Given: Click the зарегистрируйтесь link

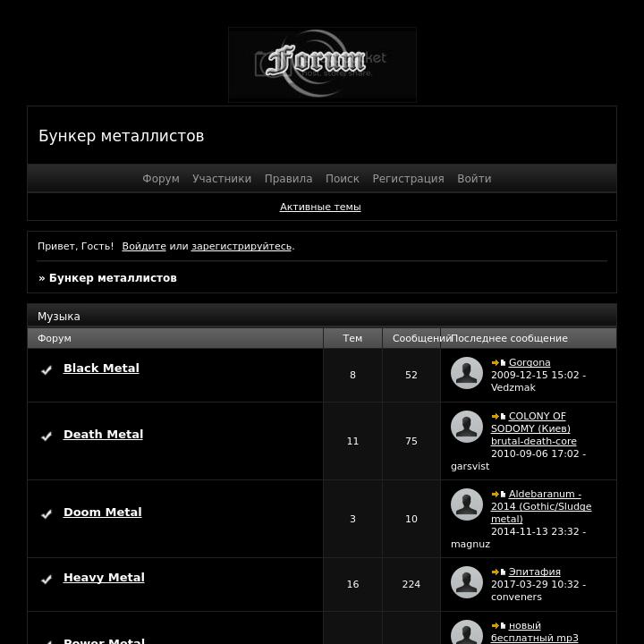Looking at the screenshot, I should (x=241, y=246).
